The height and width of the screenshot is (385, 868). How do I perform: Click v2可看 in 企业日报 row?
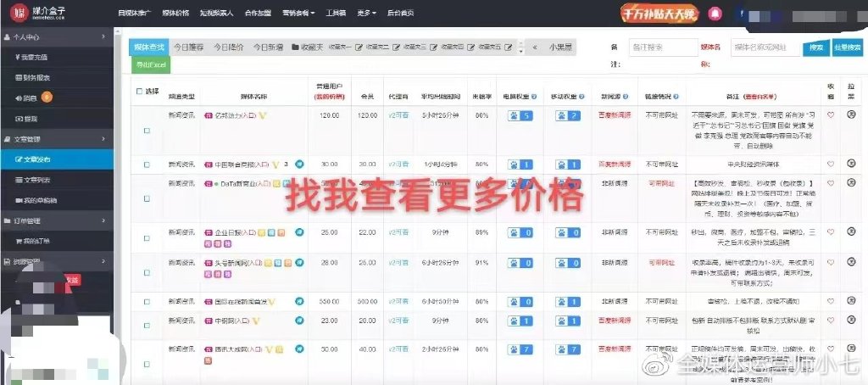click(398, 232)
